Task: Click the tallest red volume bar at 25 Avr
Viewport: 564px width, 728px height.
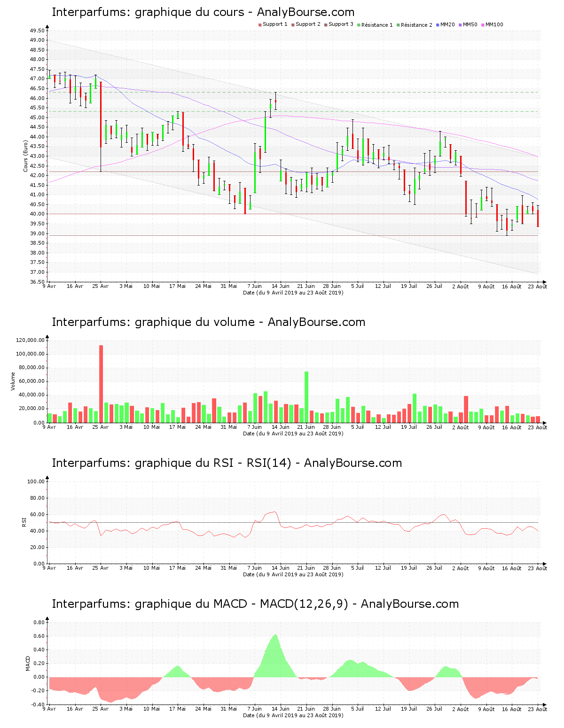Action: [x=101, y=384]
